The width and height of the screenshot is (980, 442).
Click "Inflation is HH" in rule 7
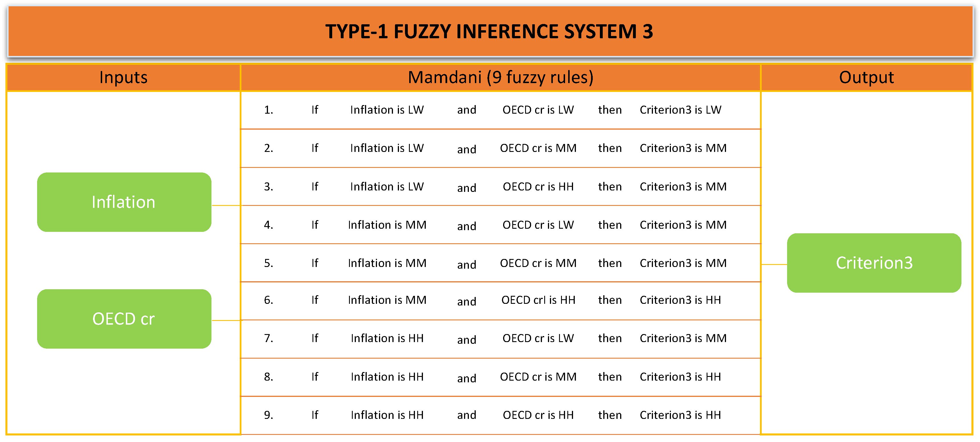(x=387, y=338)
